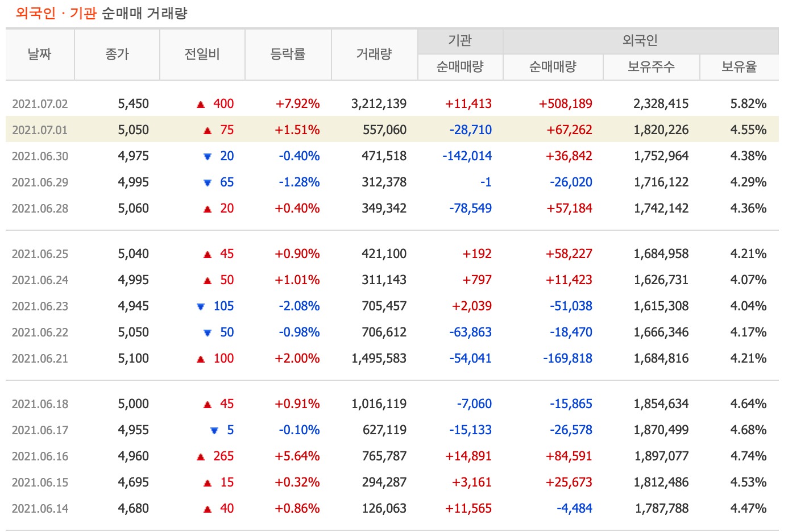Select the date 2021.06.28
788x532 pixels.
click(40, 209)
